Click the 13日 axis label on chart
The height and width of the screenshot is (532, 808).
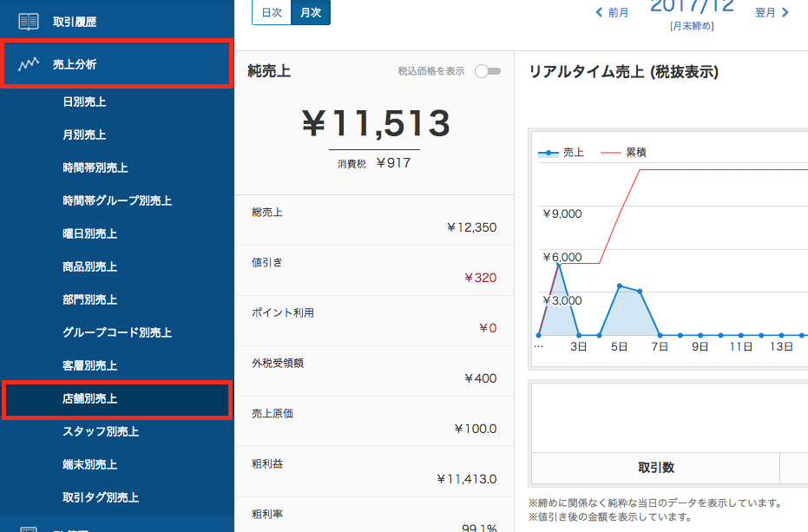781,347
